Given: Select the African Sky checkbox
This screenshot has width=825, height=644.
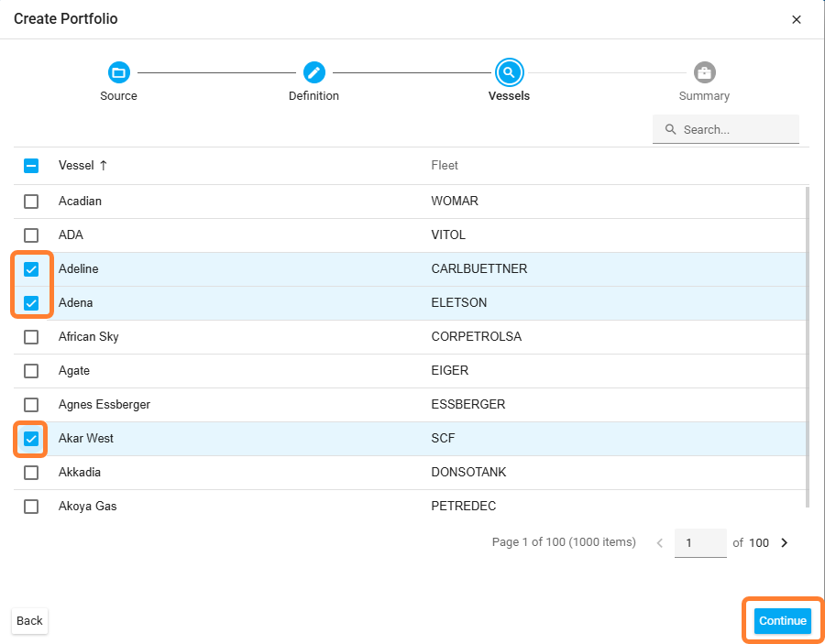Looking at the screenshot, I should (31, 337).
